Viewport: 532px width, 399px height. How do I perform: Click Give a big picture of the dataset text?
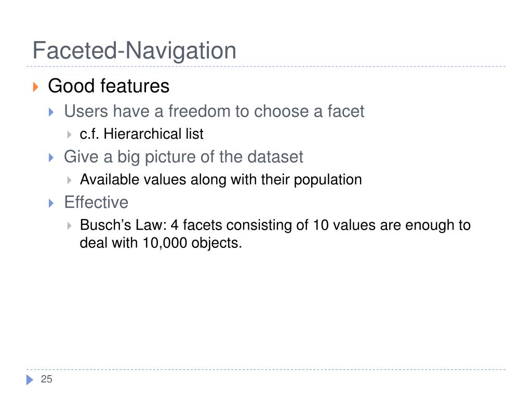coord(183,157)
